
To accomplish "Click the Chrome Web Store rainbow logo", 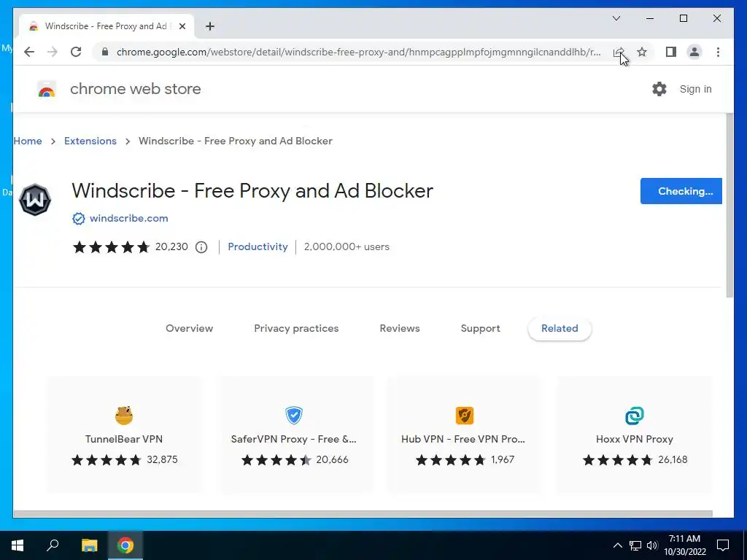I will [x=47, y=89].
